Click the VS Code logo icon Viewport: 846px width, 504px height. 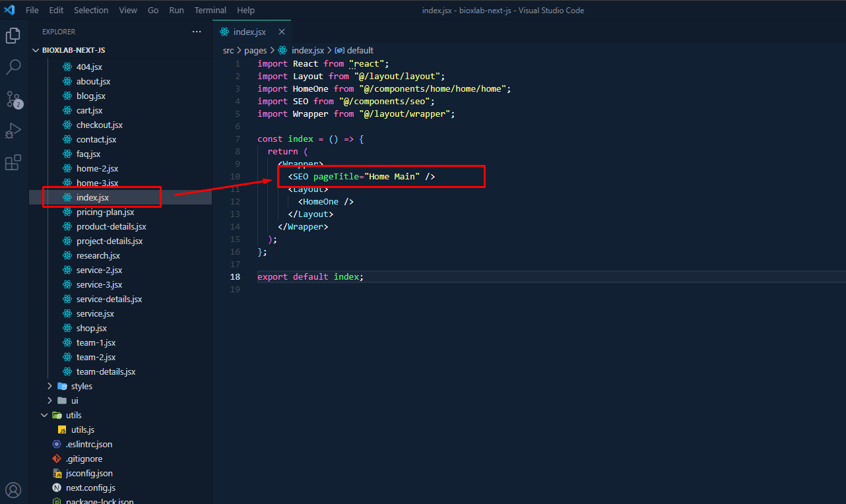9,10
